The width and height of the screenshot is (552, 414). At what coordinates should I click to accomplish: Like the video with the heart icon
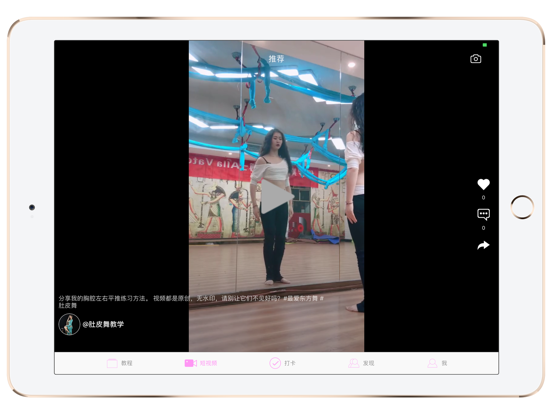[483, 184]
